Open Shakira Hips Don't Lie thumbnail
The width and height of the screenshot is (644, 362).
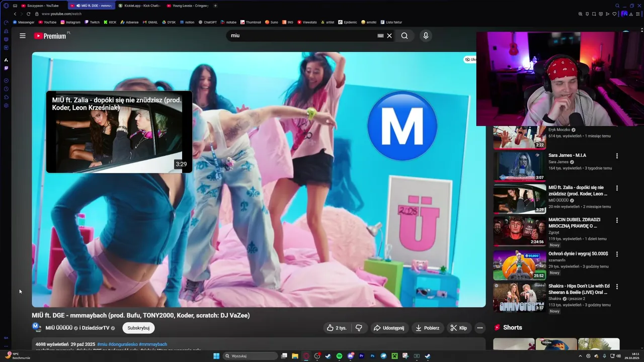click(519, 297)
